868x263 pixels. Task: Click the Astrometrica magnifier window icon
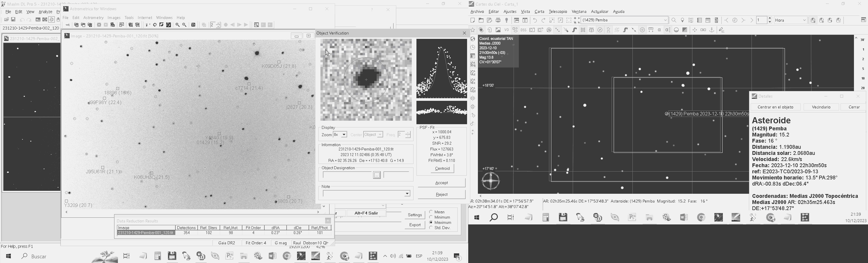tap(256, 25)
